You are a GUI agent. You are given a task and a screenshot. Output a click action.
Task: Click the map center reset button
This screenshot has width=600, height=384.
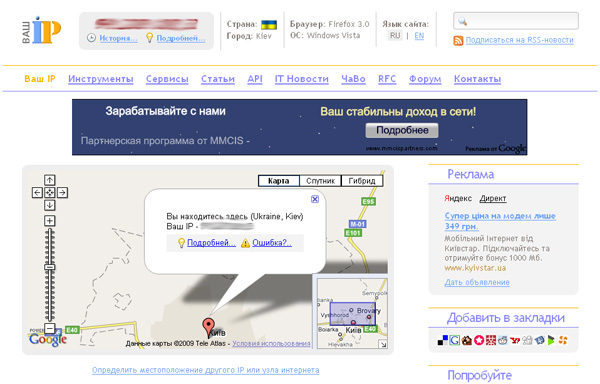coord(50,192)
